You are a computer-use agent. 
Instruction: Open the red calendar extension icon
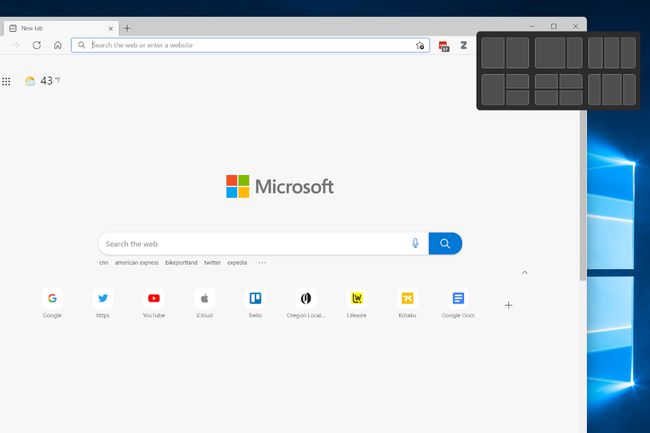point(444,46)
